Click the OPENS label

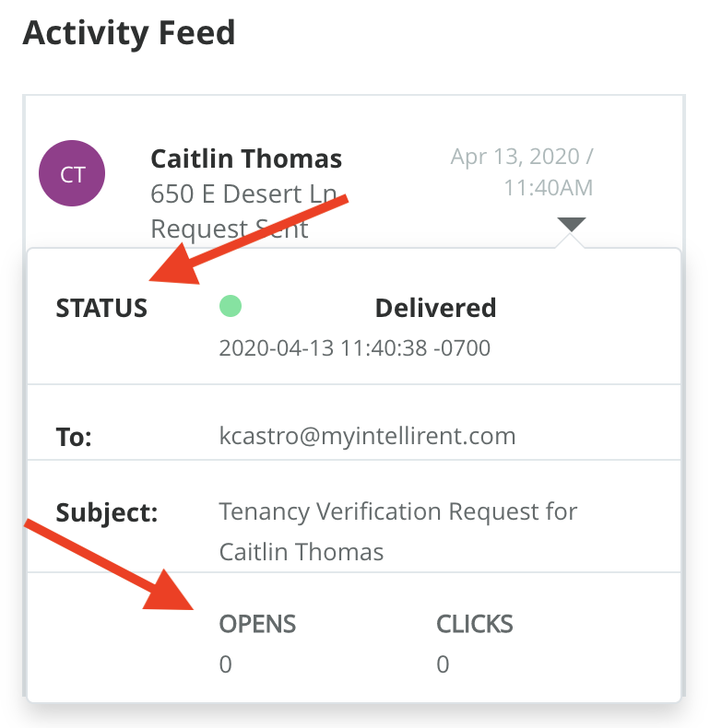[257, 624]
